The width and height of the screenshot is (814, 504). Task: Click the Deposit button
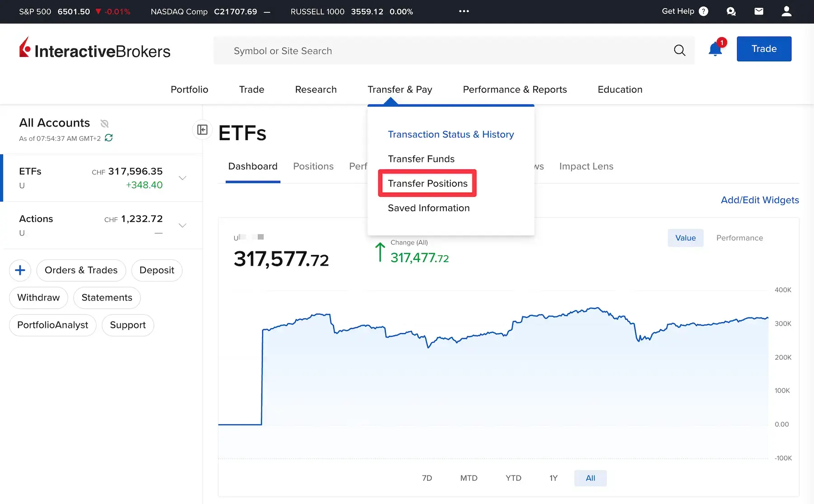157,270
